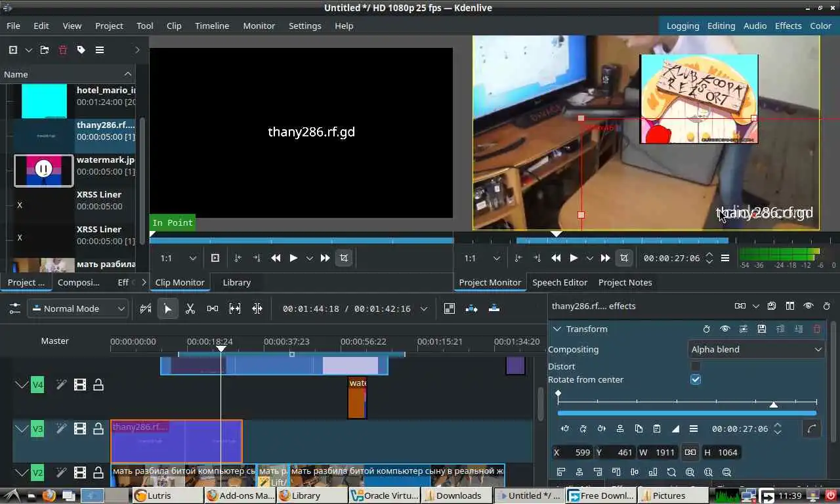Switch to the Color workspace layout
The image size is (840, 504).
820,26
